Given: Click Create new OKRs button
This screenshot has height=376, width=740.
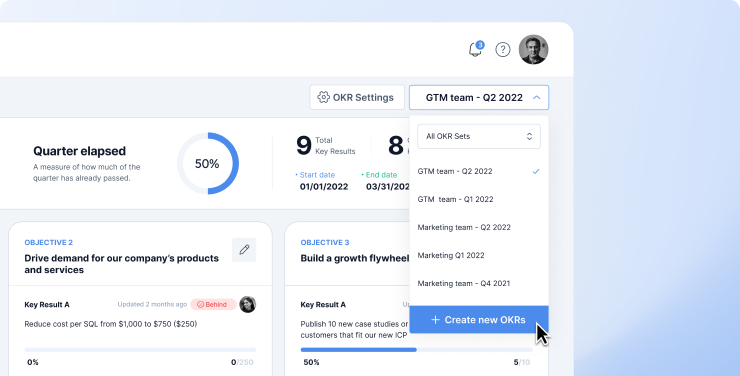Looking at the screenshot, I should point(479,319).
